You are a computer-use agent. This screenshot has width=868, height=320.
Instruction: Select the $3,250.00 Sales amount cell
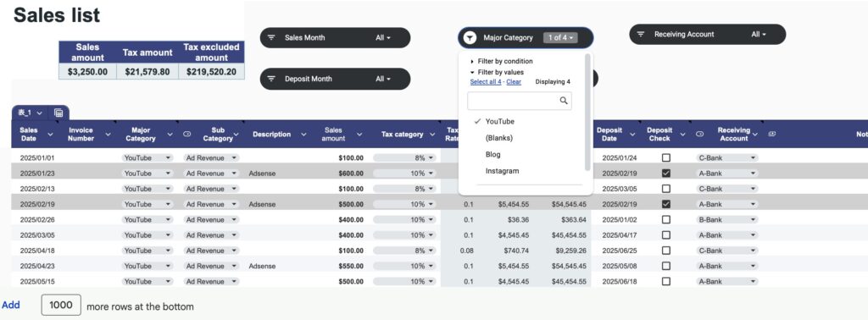[x=87, y=71]
